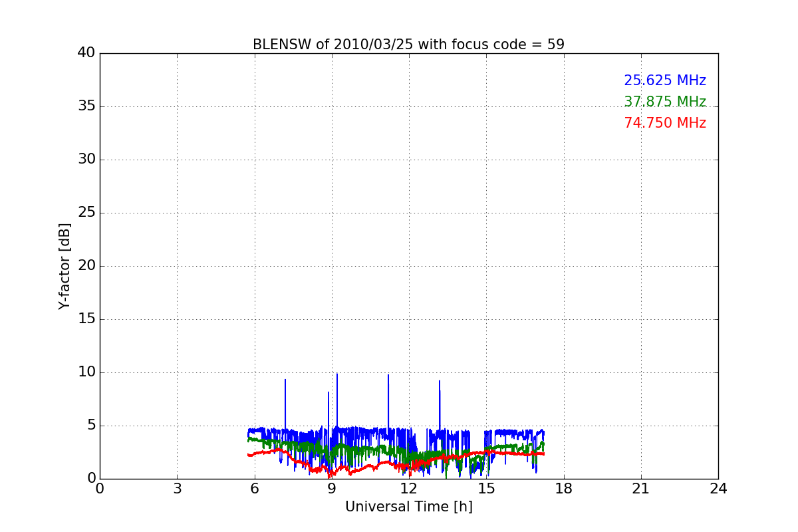Click the blue spike between 12 and 15 h
Viewport: 798px width, 532px height.
tap(440, 404)
